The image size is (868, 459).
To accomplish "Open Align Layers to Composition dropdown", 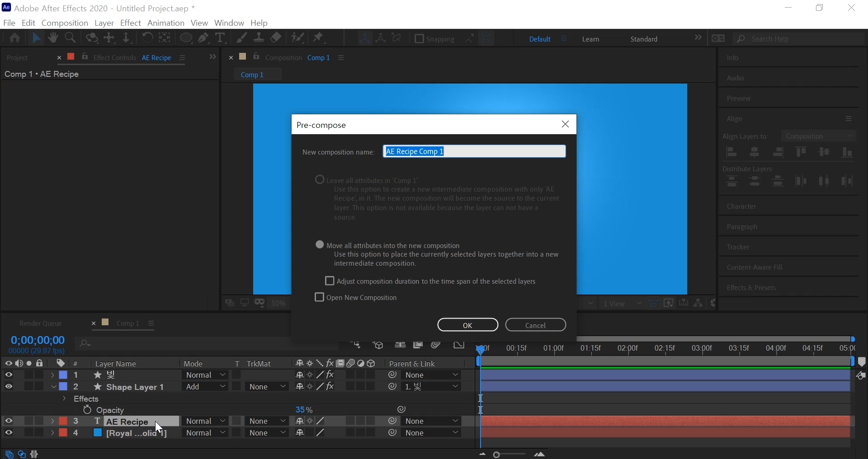I will (819, 136).
